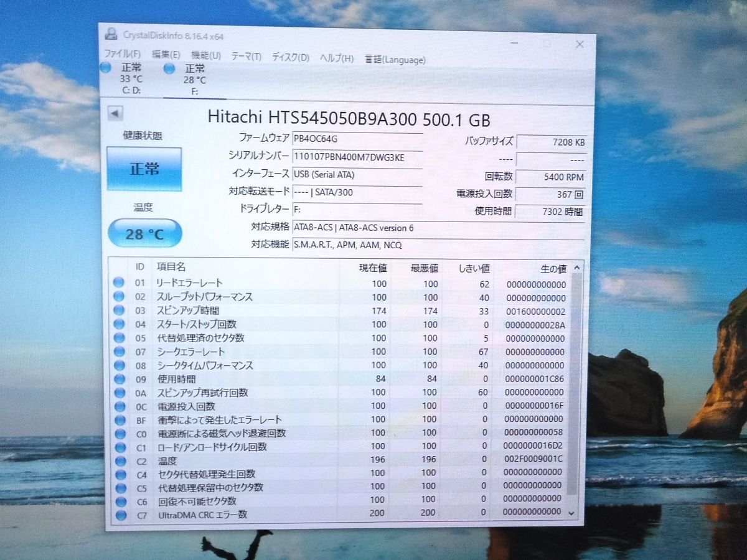Select the F: drive temperature indicator icon

(169, 68)
